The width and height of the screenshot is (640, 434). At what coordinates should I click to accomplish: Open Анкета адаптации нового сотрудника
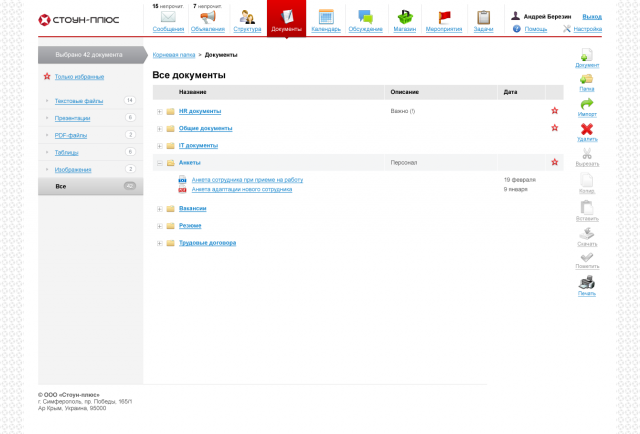coord(242,189)
